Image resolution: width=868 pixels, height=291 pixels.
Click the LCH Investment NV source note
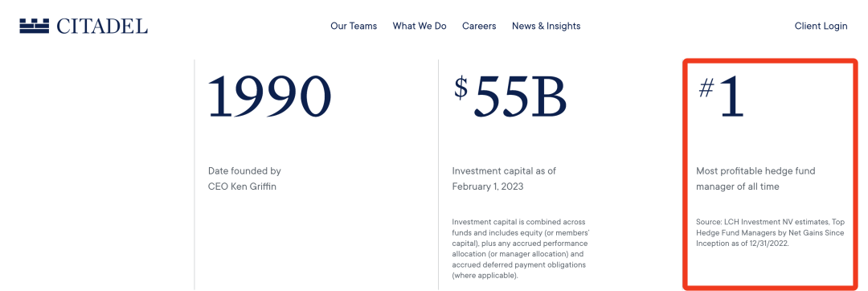tap(770, 232)
